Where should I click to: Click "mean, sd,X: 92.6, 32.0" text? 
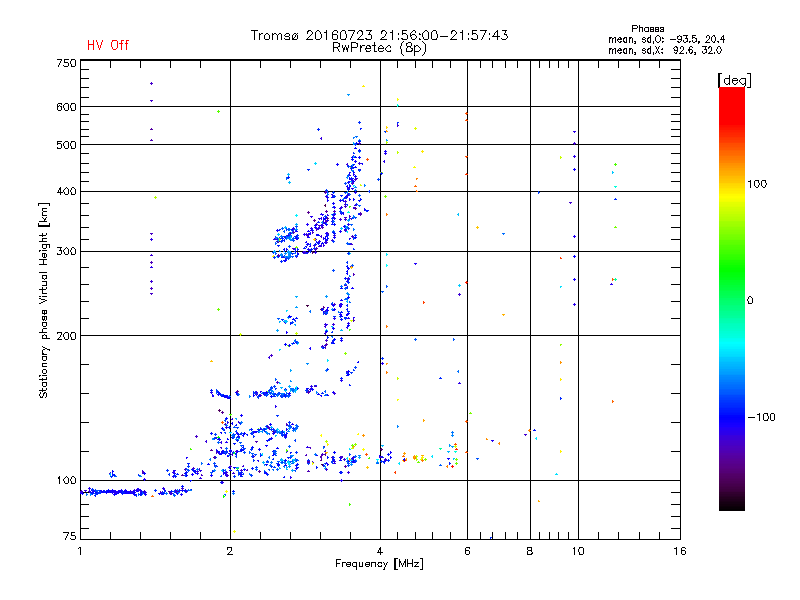665,50
